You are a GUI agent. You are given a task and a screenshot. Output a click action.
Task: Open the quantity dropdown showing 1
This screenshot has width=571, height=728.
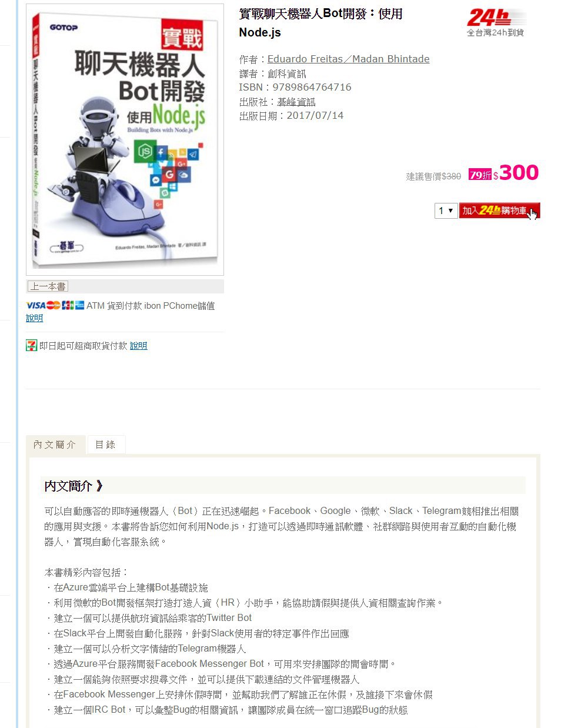(446, 211)
